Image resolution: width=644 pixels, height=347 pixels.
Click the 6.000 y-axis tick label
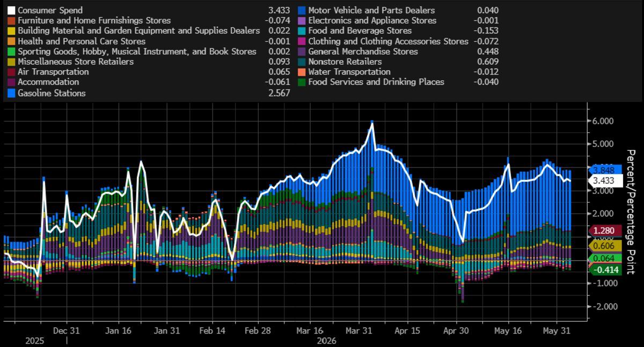pos(604,121)
